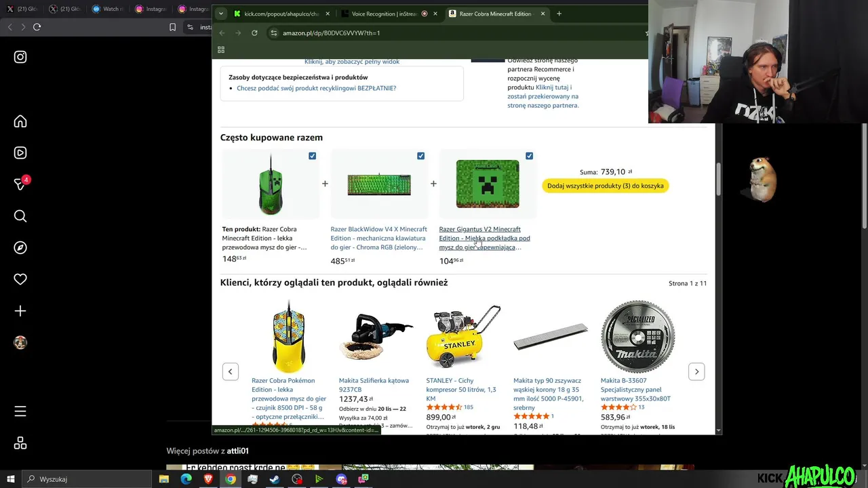This screenshot has height=488, width=868.
Task: Switch to Chrome on the taskbar
Action: [x=231, y=479]
